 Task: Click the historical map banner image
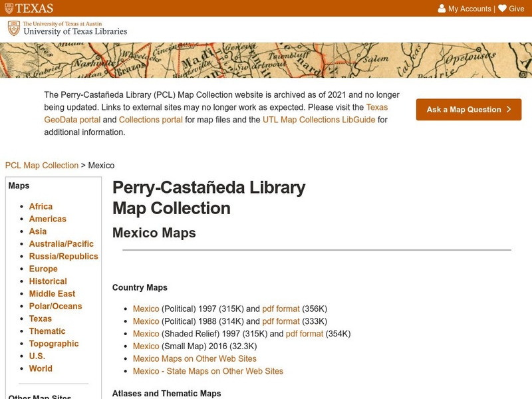pos(266,60)
